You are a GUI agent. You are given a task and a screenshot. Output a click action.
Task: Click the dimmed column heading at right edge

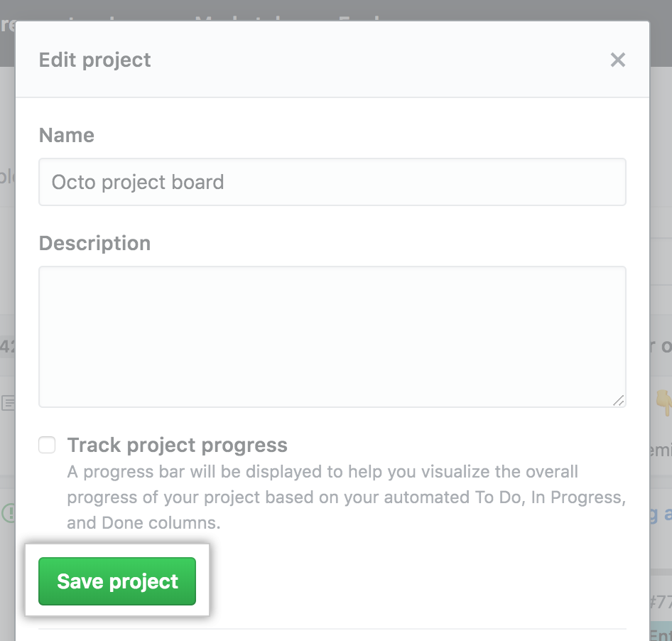pyautogui.click(x=662, y=346)
